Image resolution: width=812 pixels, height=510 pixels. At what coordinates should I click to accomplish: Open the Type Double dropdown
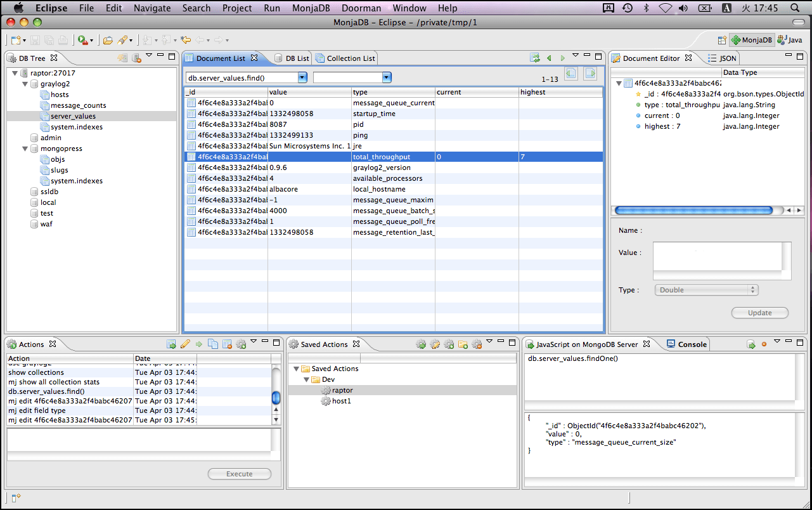click(x=706, y=290)
